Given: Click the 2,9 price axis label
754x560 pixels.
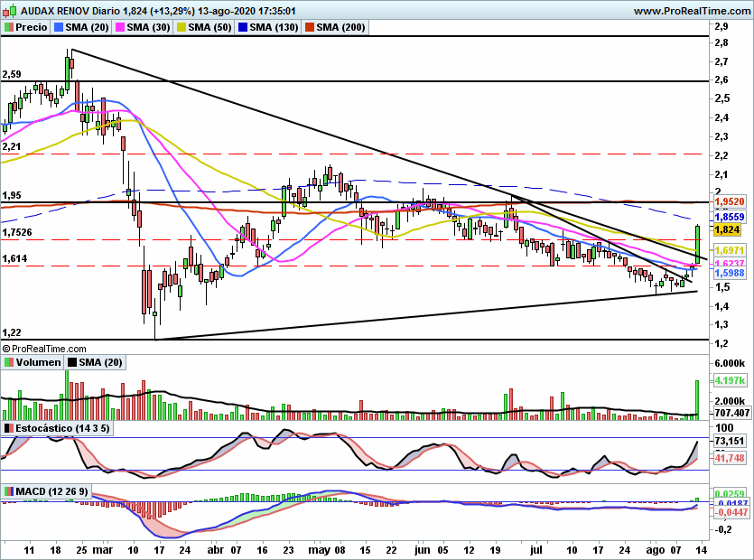Looking at the screenshot, I should coord(721,26).
